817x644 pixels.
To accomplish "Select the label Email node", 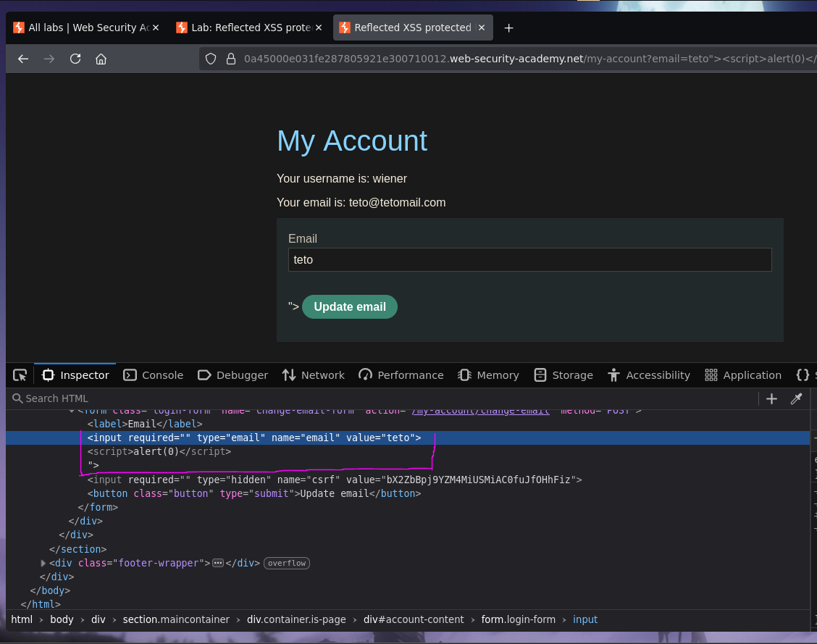I will [x=145, y=424].
